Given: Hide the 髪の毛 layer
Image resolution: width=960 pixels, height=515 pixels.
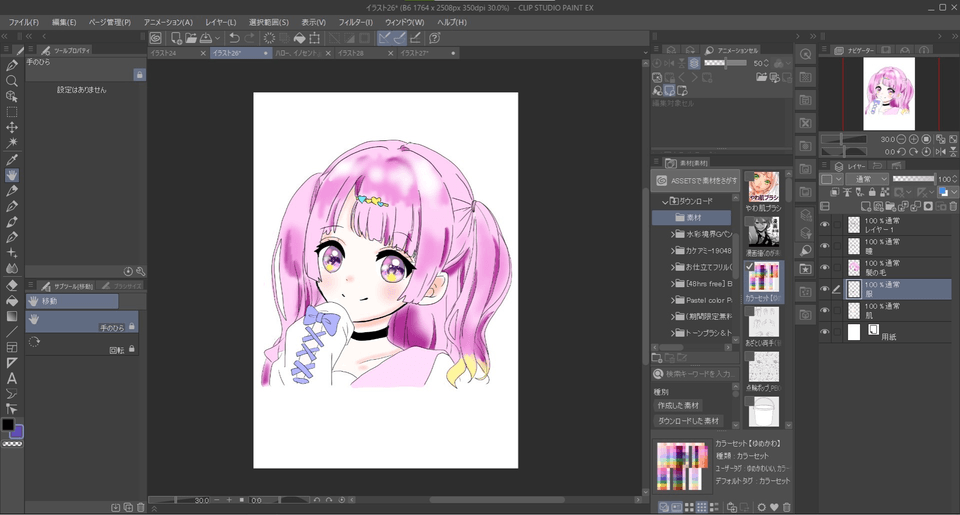Looking at the screenshot, I should tap(825, 268).
